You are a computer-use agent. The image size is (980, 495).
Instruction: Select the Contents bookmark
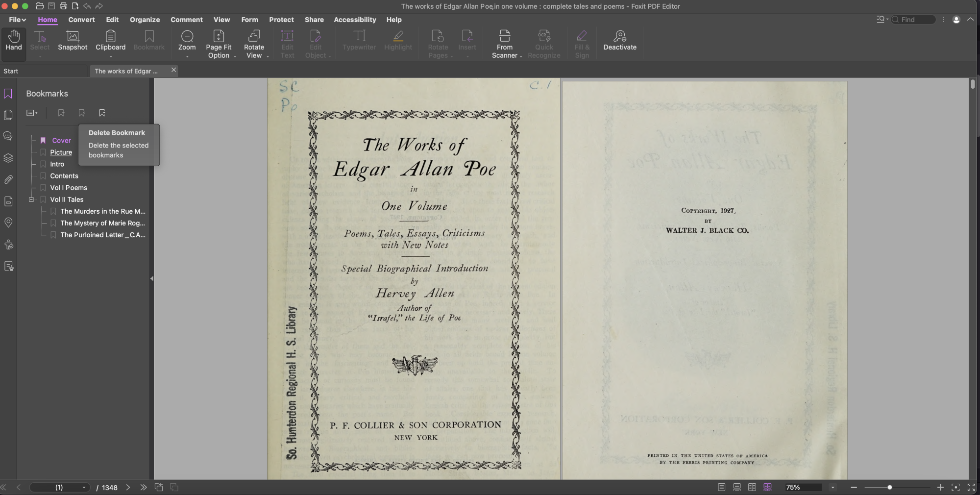[64, 175]
